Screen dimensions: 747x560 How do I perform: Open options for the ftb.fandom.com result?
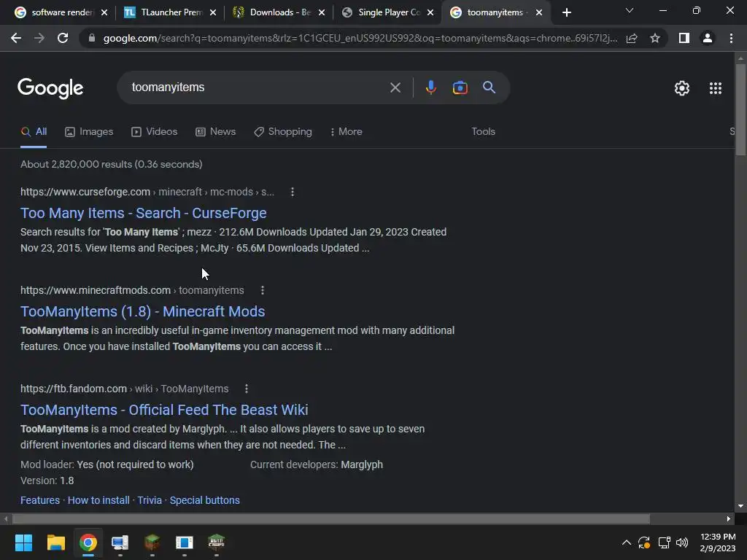pos(247,389)
